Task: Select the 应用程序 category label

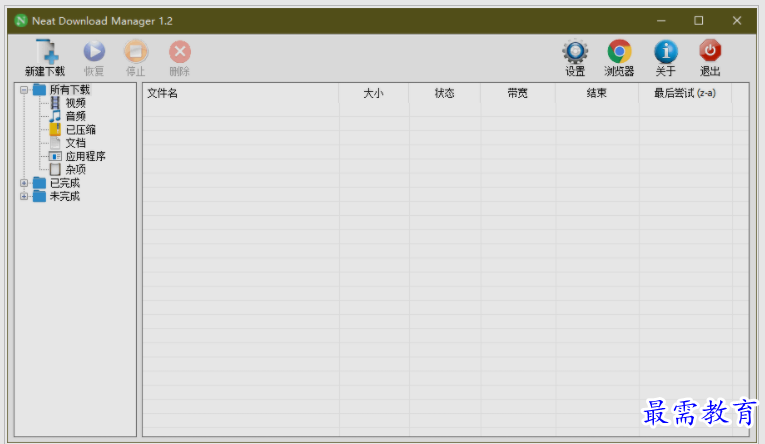Action: (x=85, y=156)
